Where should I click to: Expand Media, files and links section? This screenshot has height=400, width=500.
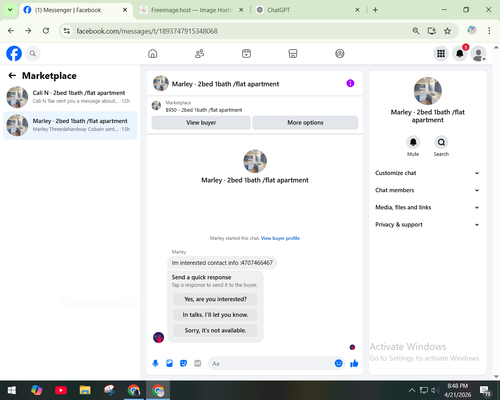pos(427,207)
